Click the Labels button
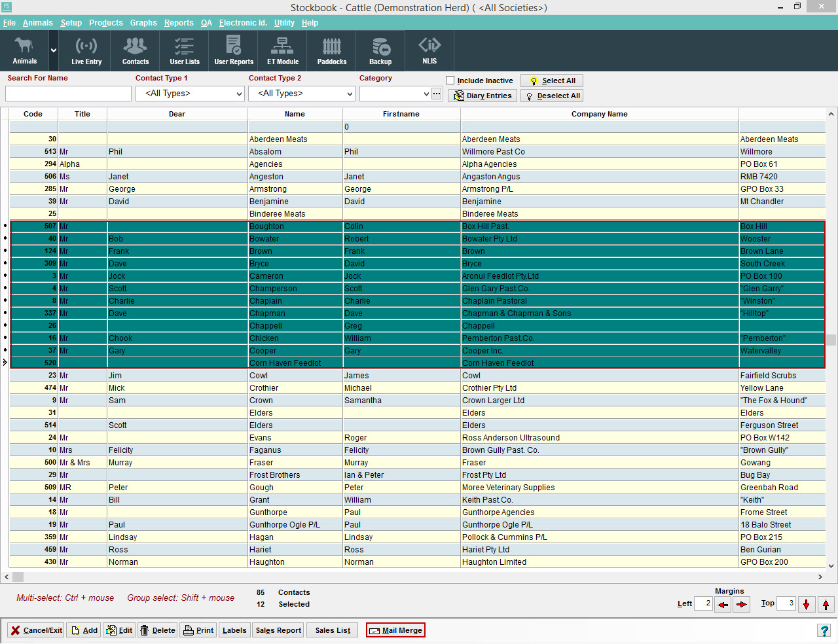Viewport: 838px width, 644px height. (x=234, y=630)
